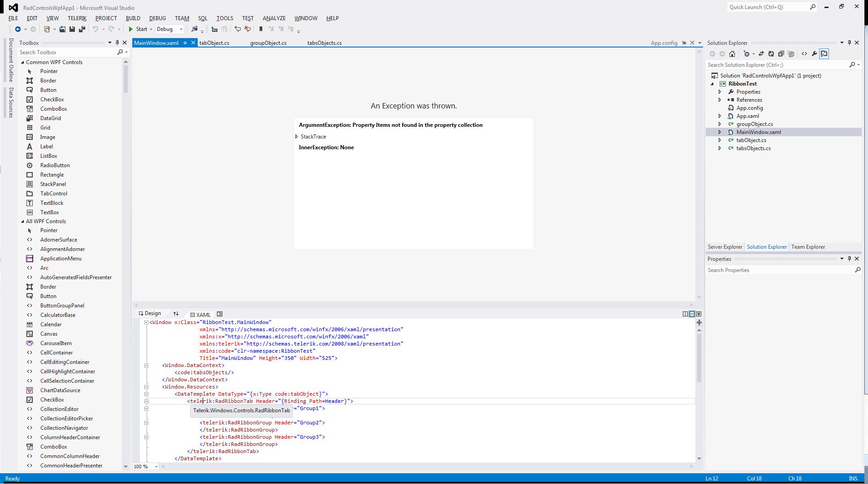This screenshot has height=484, width=868.
Task: Click the Save All toolbar icon
Action: click(82, 29)
